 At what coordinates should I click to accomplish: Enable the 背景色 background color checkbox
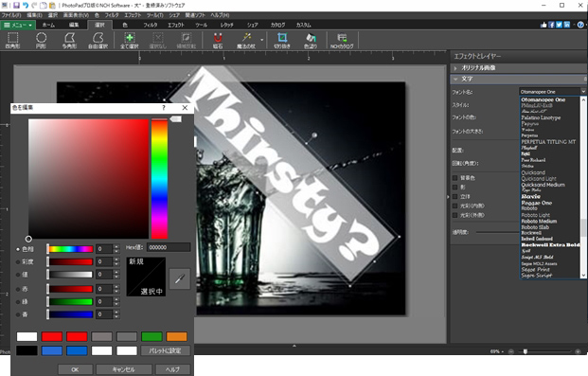454,178
